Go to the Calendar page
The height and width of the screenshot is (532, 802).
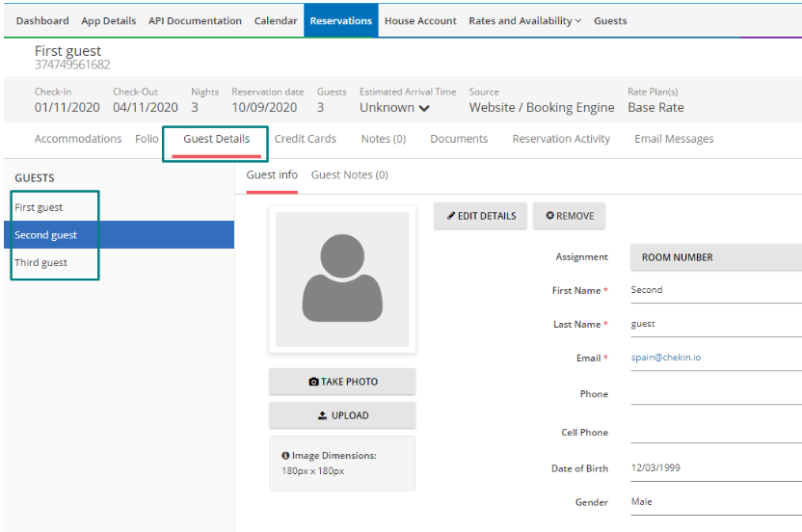pos(276,20)
